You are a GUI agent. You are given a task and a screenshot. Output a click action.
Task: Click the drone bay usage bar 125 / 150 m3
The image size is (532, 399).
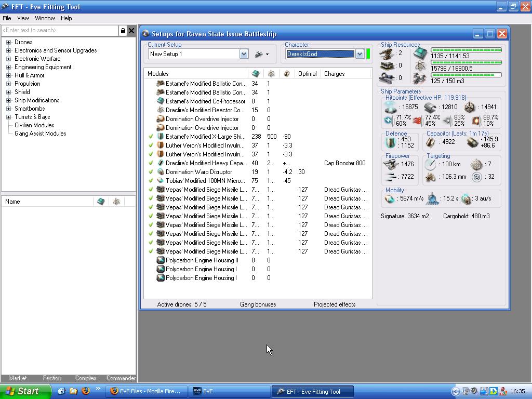(x=466, y=75)
